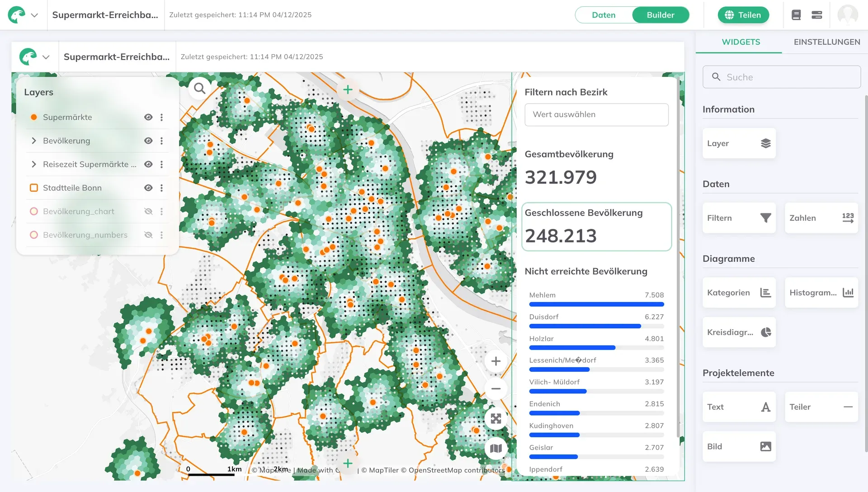868x492 pixels.
Task: Hide the Bevölkerung layer
Action: click(148, 141)
